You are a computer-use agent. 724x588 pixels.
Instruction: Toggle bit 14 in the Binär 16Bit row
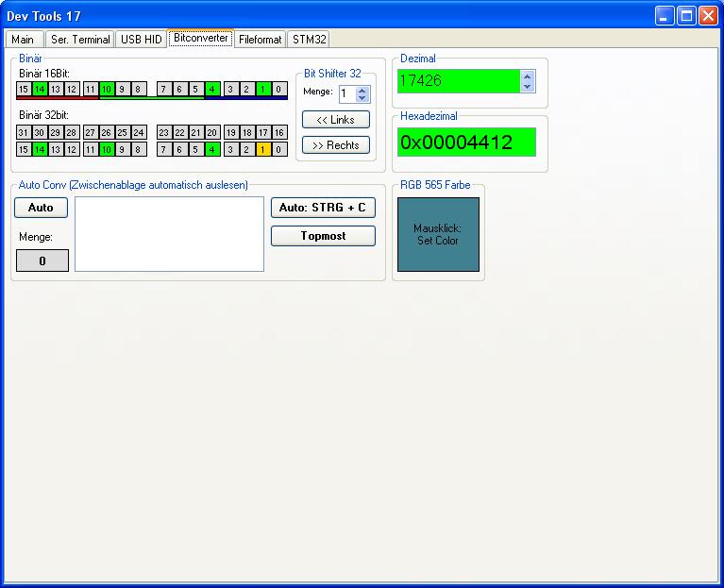[x=41, y=90]
